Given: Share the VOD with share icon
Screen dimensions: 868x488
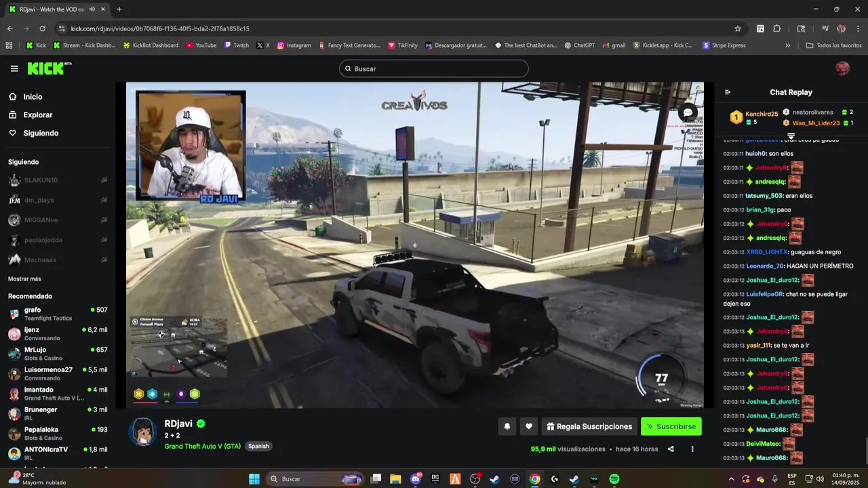Looking at the screenshot, I should click(x=671, y=449).
